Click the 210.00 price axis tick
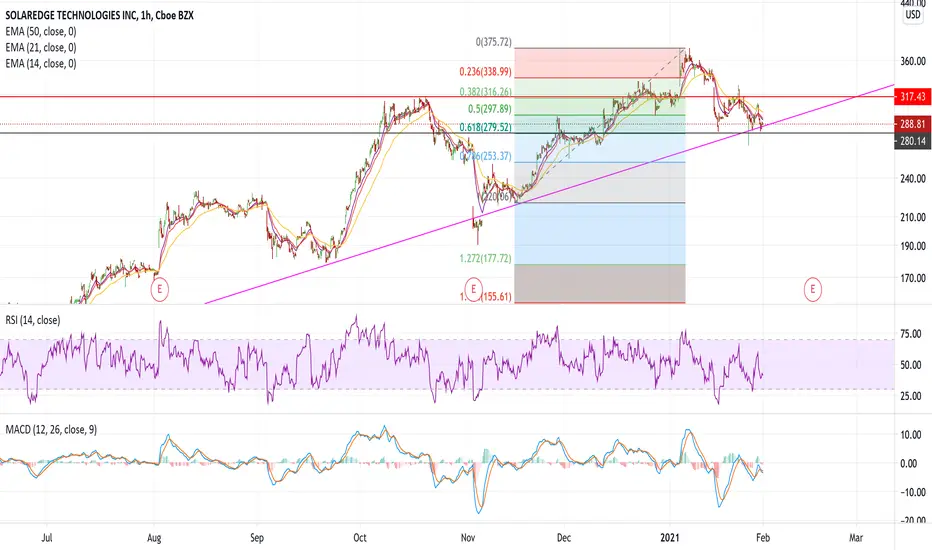The image size is (932, 550). tap(912, 218)
